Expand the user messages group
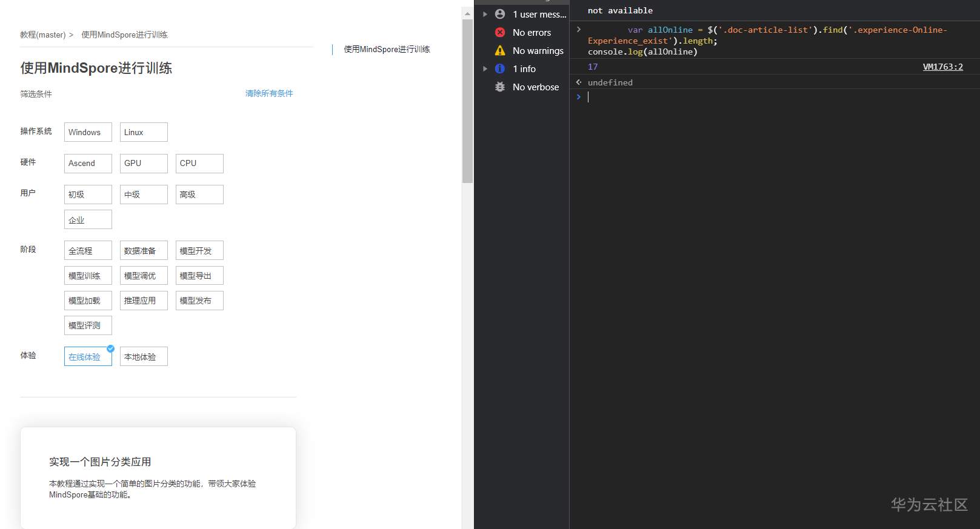This screenshot has width=980, height=529. pyautogui.click(x=485, y=14)
